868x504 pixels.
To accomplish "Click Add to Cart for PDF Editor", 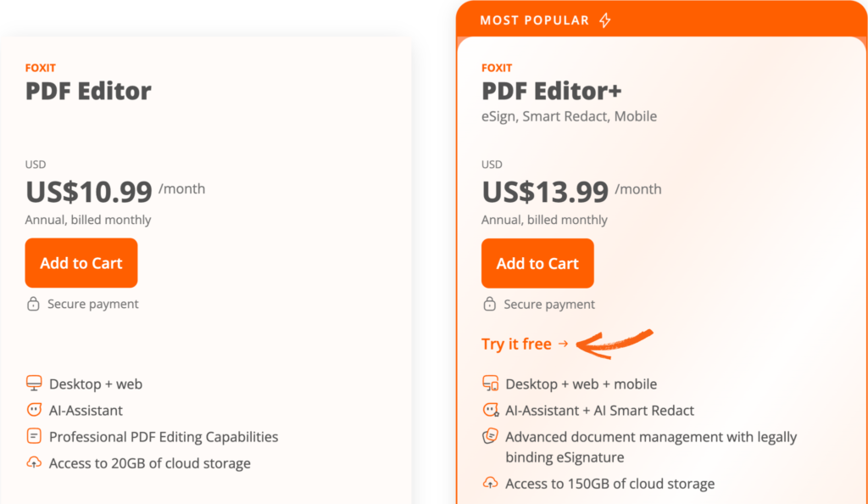I will coord(81,263).
